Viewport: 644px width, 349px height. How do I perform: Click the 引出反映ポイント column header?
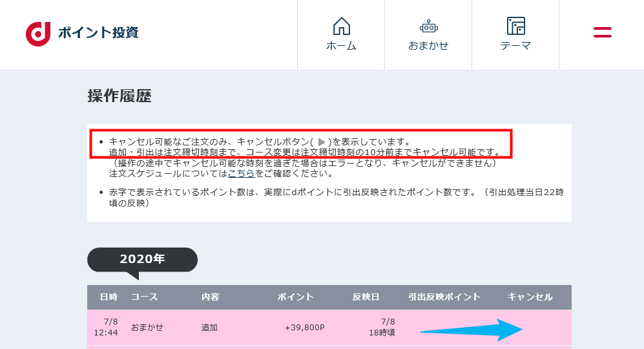[444, 297]
